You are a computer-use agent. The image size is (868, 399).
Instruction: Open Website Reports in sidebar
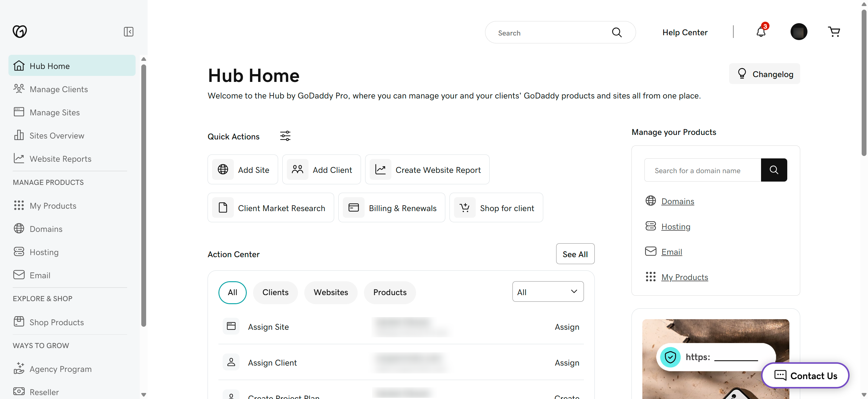72,159
